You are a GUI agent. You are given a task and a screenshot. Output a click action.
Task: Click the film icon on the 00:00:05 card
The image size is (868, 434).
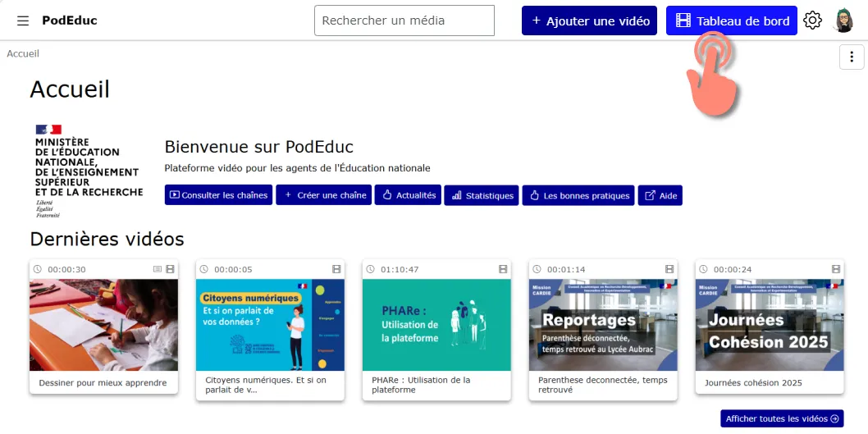(336, 269)
